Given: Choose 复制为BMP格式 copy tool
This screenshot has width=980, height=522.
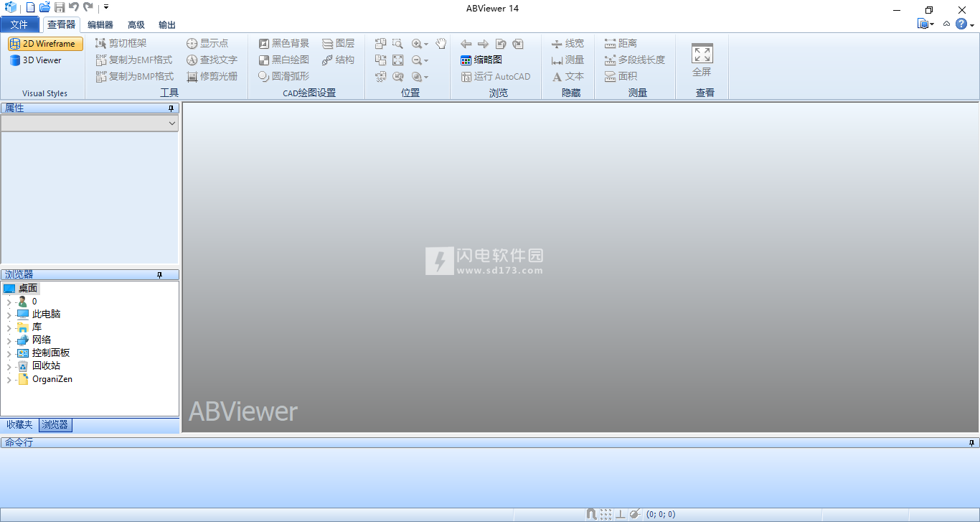Looking at the screenshot, I should [x=135, y=76].
